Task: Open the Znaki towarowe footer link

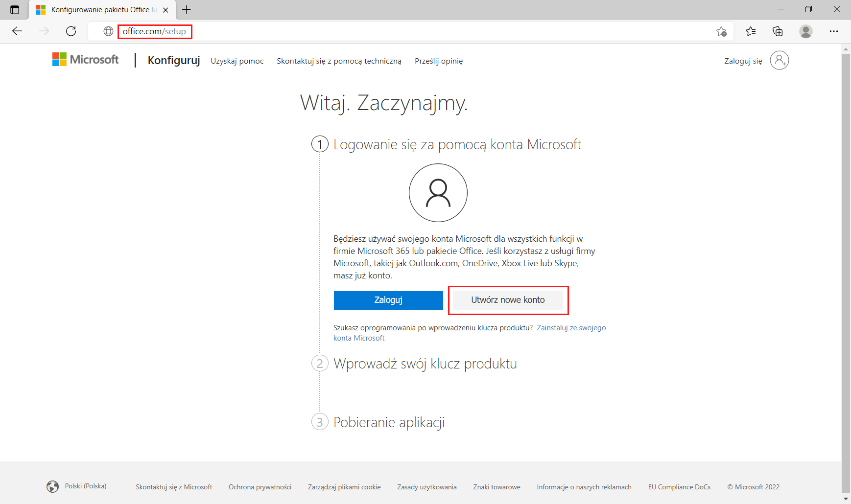Action: pyautogui.click(x=496, y=487)
